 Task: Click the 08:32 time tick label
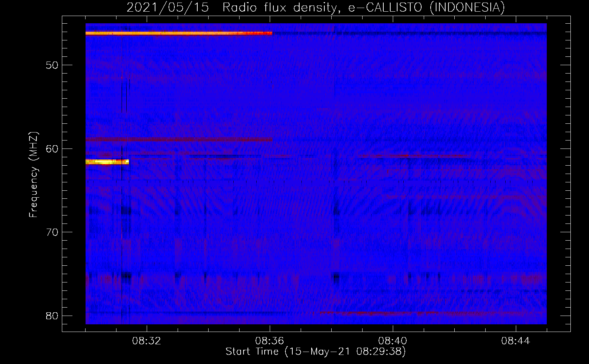[146, 341]
